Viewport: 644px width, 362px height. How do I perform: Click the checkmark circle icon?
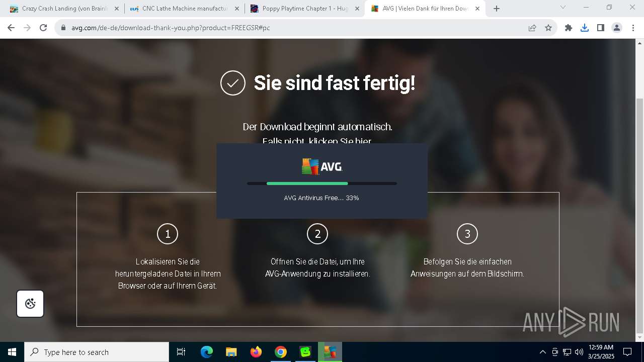click(x=233, y=83)
